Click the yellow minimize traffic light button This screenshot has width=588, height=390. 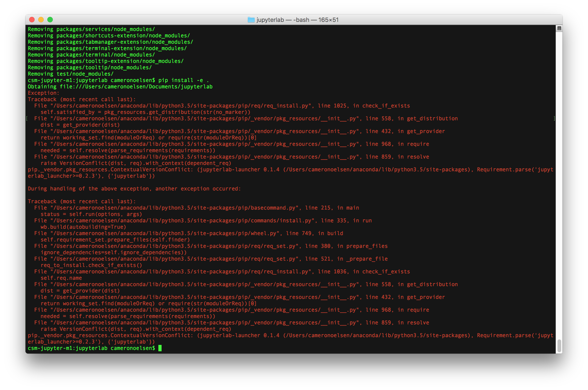[41, 19]
